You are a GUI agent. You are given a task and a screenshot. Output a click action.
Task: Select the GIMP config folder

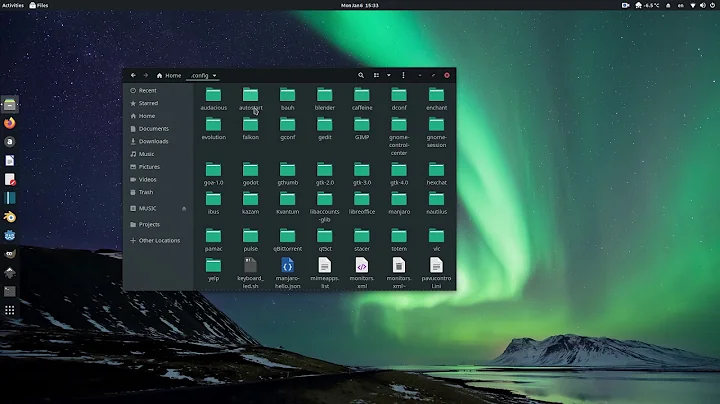point(361,125)
